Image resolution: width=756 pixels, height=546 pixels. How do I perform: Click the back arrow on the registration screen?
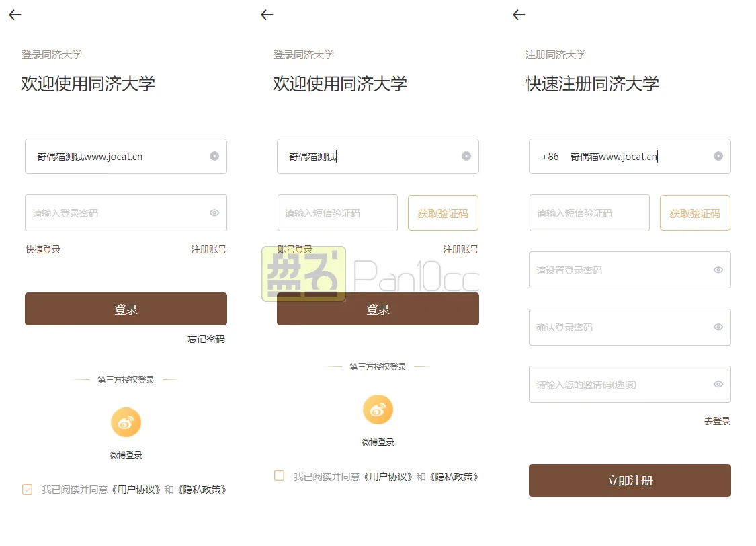point(519,15)
